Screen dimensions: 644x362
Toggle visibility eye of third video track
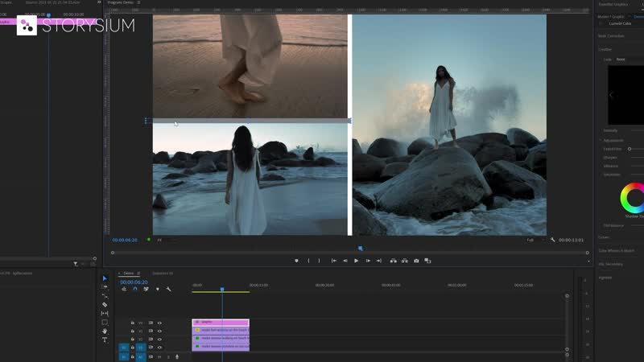[159, 339]
